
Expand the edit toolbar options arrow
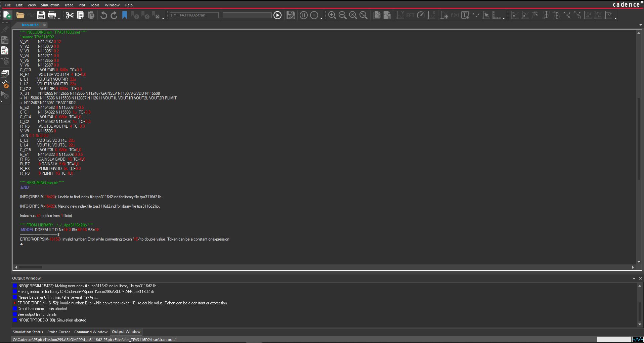163,18
